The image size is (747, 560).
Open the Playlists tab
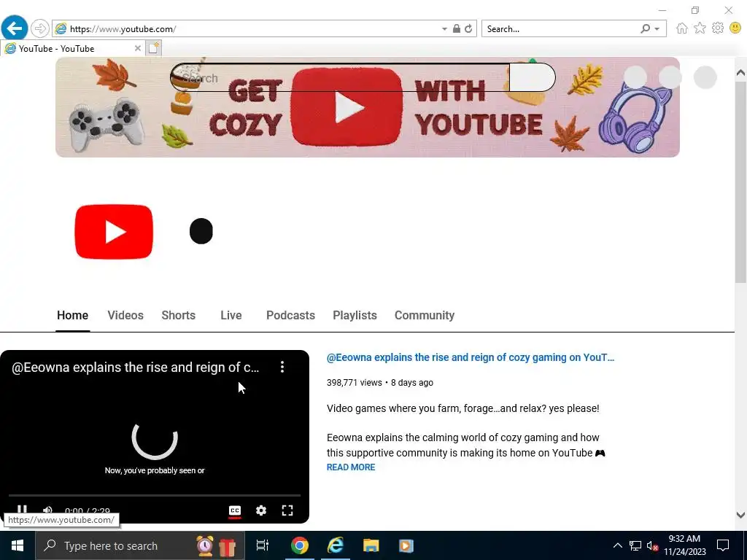pos(355,315)
